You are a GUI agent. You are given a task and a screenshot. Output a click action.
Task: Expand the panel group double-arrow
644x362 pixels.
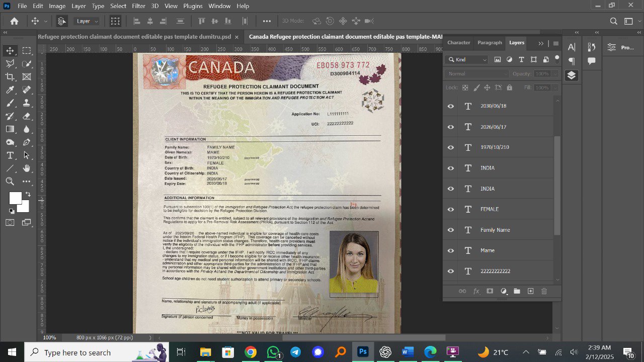tap(541, 43)
